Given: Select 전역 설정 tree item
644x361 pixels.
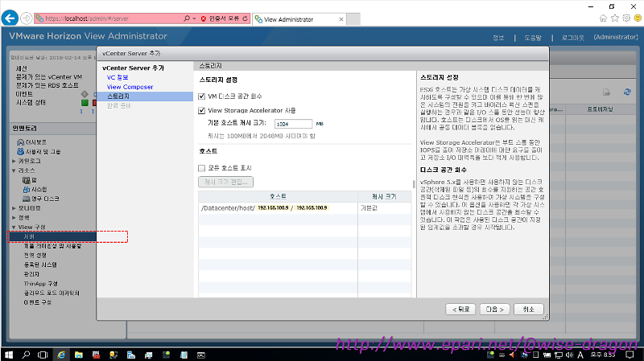Looking at the screenshot, I should 35,256.
